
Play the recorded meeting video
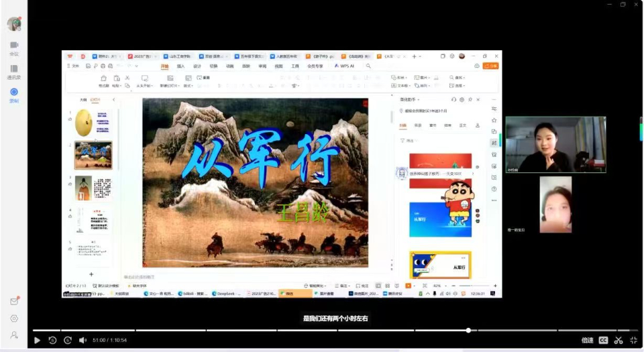coord(37,340)
